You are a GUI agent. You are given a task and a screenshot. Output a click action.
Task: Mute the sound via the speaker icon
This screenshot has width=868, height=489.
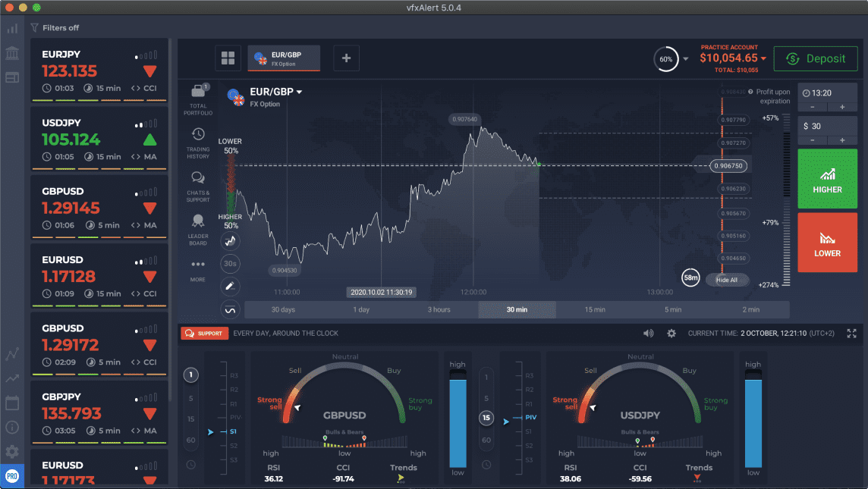pos(648,333)
